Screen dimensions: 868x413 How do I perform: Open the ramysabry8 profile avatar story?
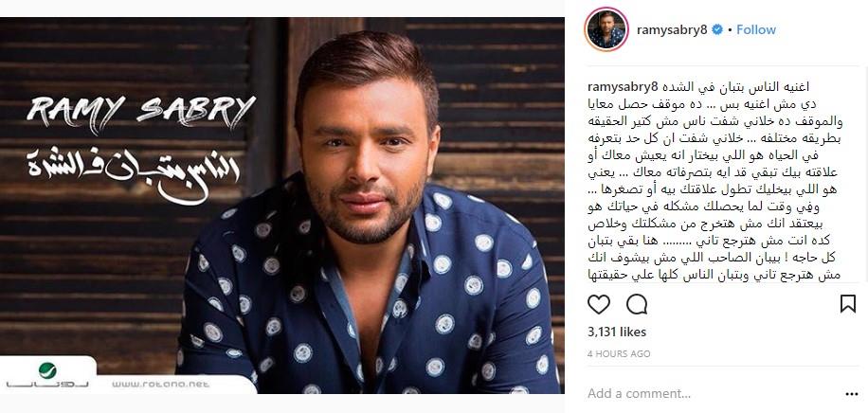pyautogui.click(x=606, y=30)
